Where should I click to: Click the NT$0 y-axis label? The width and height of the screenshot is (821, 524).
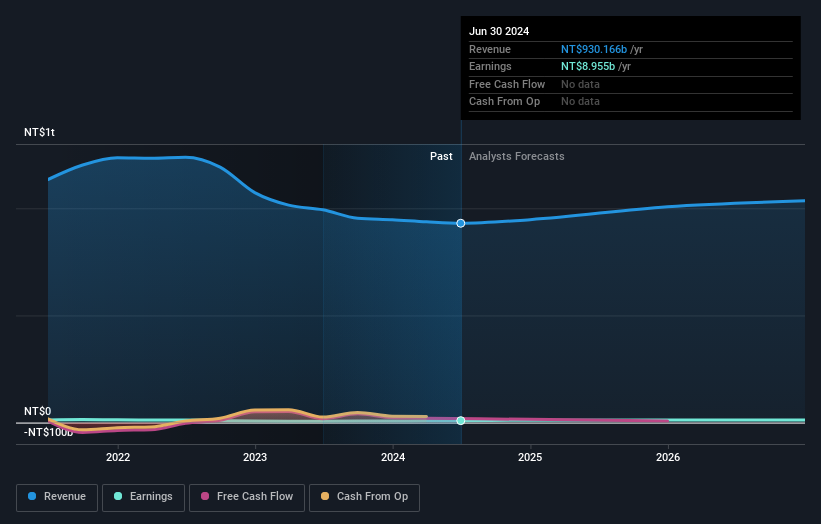(x=38, y=411)
